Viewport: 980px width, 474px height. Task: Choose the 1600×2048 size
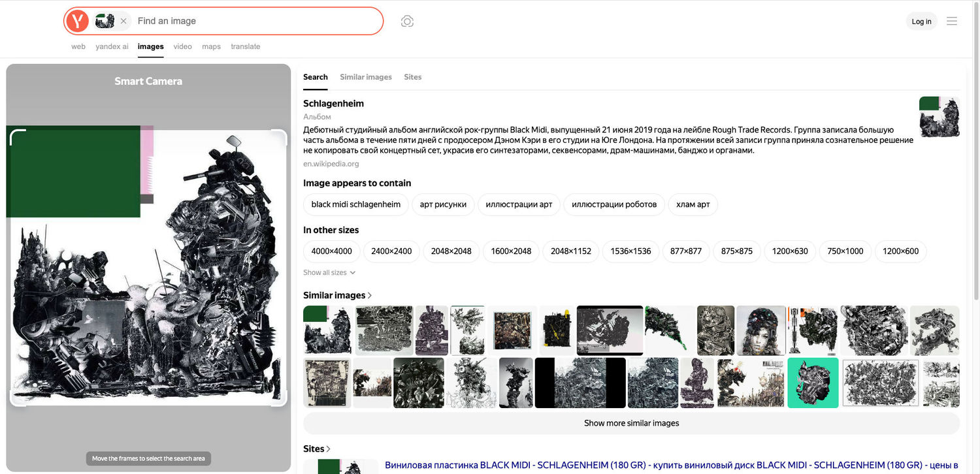coord(512,251)
